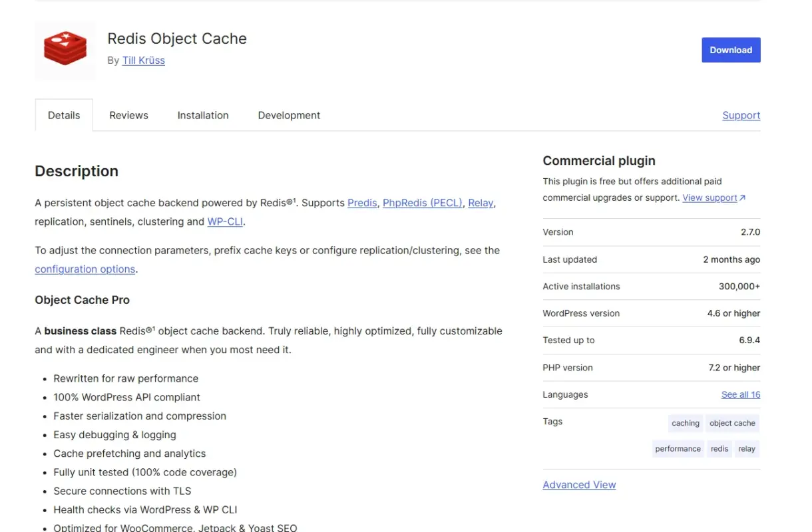Viewport: 812px width, 532px height.
Task: Select the object cache tag
Action: click(732, 423)
